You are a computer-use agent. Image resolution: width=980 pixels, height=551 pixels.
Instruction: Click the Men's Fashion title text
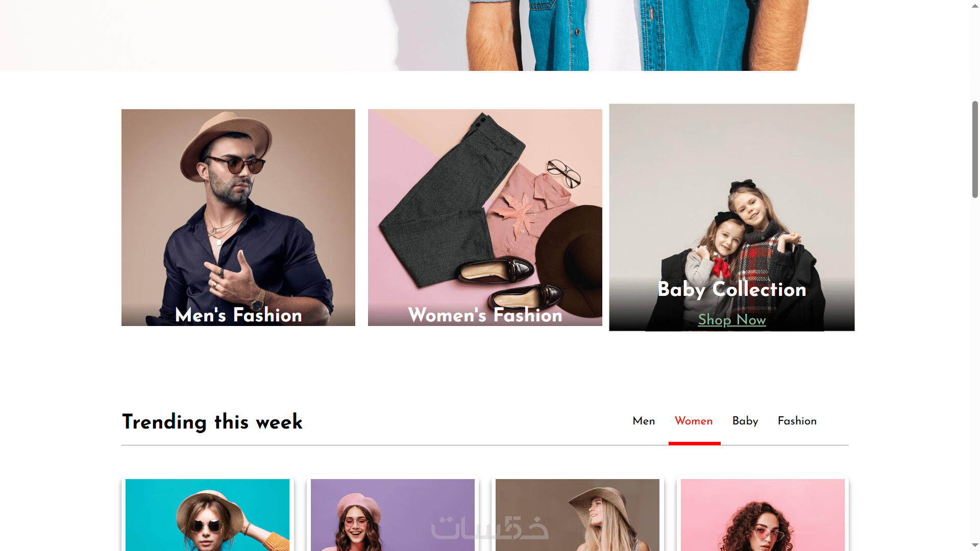coord(238,315)
